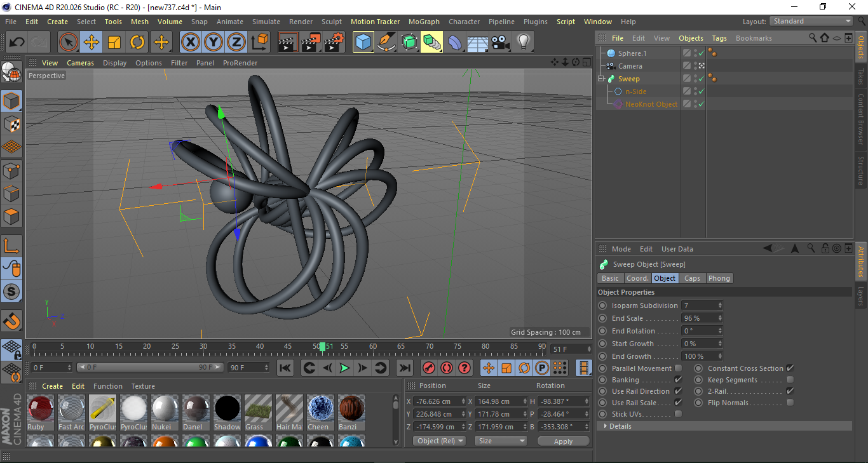Image resolution: width=868 pixels, height=463 pixels.
Task: Enable Snap magnet icon
Action: [x=11, y=321]
